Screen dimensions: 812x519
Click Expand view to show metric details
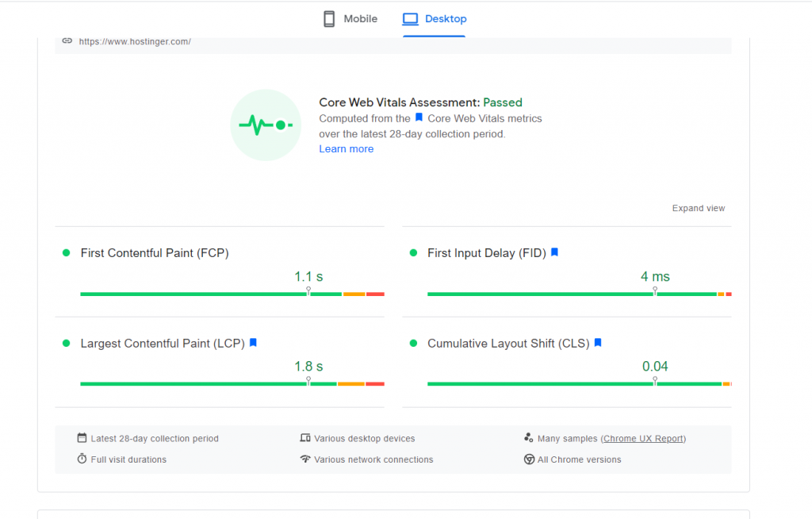coord(699,208)
